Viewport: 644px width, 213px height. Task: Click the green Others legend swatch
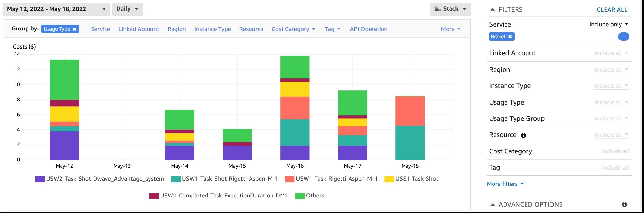(x=300, y=196)
